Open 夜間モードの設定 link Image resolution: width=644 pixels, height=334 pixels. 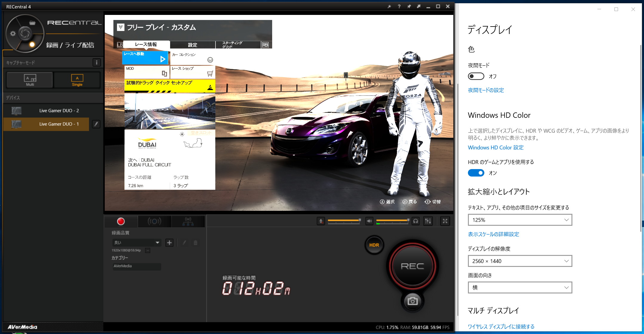click(486, 90)
